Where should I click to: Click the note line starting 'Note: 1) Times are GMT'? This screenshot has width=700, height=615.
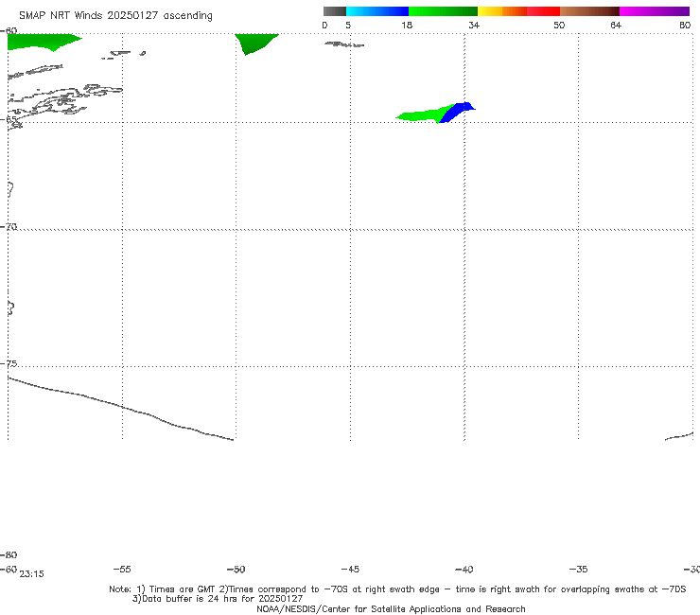tap(397, 589)
